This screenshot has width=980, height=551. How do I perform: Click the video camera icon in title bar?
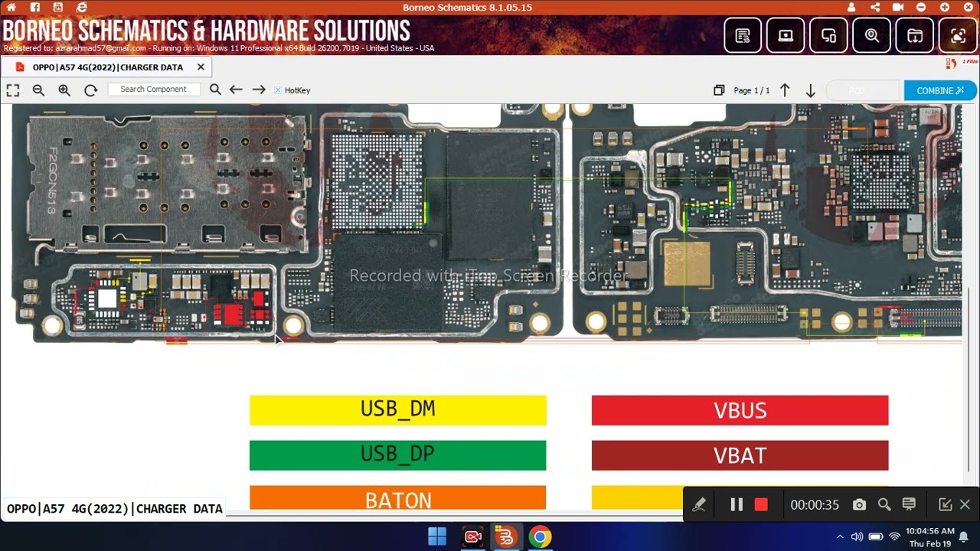[898, 8]
